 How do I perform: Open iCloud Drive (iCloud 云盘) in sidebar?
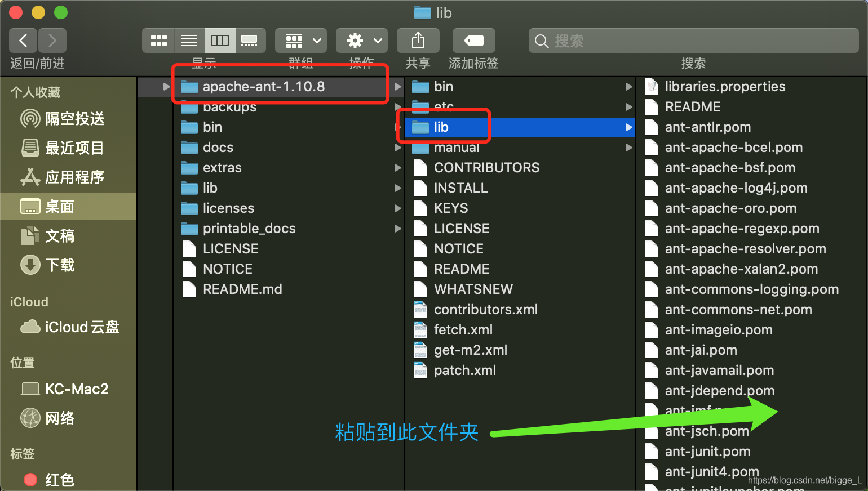pos(68,327)
